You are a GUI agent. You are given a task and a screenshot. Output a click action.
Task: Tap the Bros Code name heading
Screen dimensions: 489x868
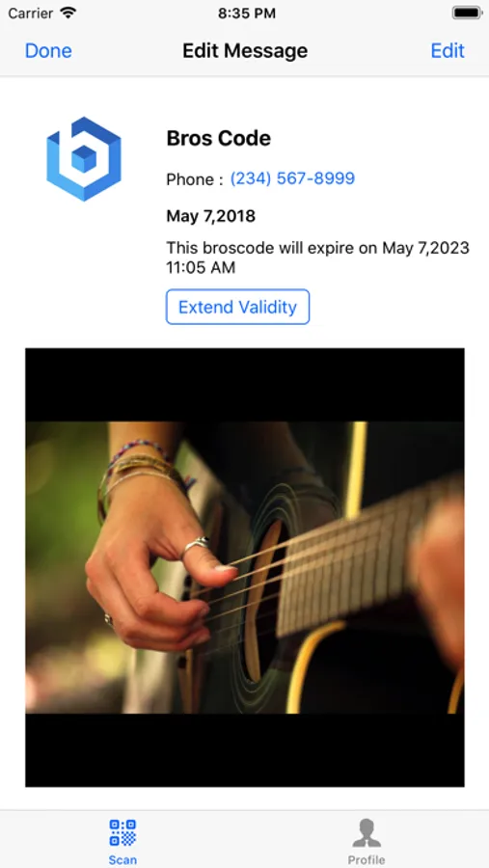tap(219, 138)
